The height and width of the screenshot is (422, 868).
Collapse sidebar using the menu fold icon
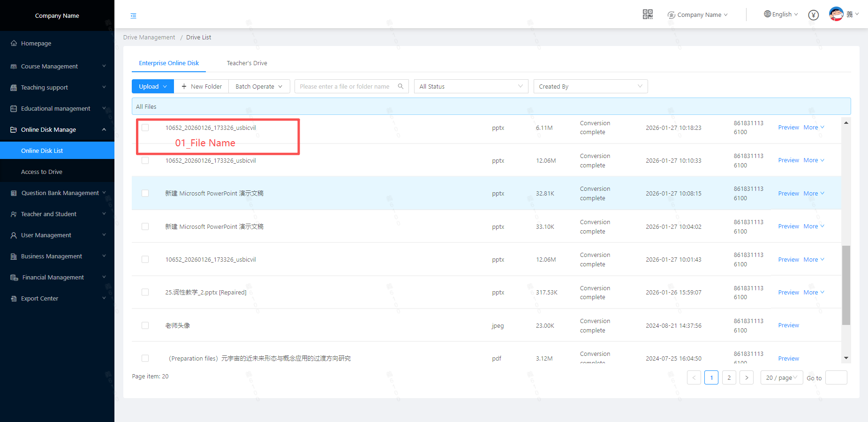[134, 16]
